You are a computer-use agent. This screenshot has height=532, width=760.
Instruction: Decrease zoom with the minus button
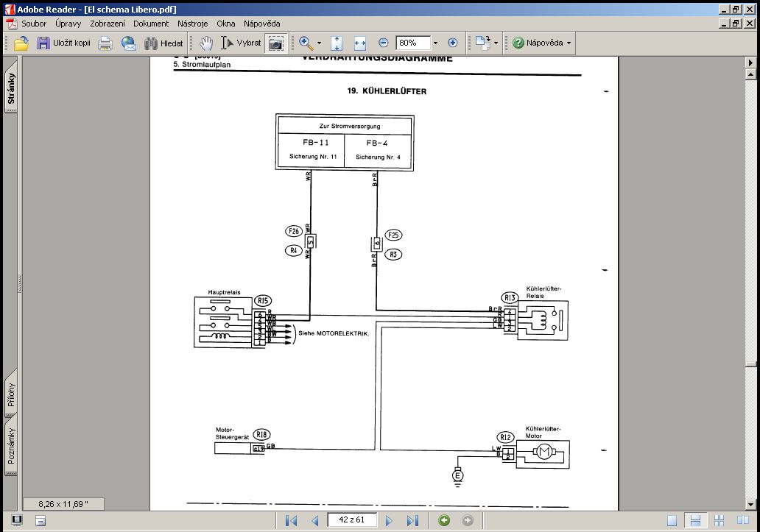point(384,43)
